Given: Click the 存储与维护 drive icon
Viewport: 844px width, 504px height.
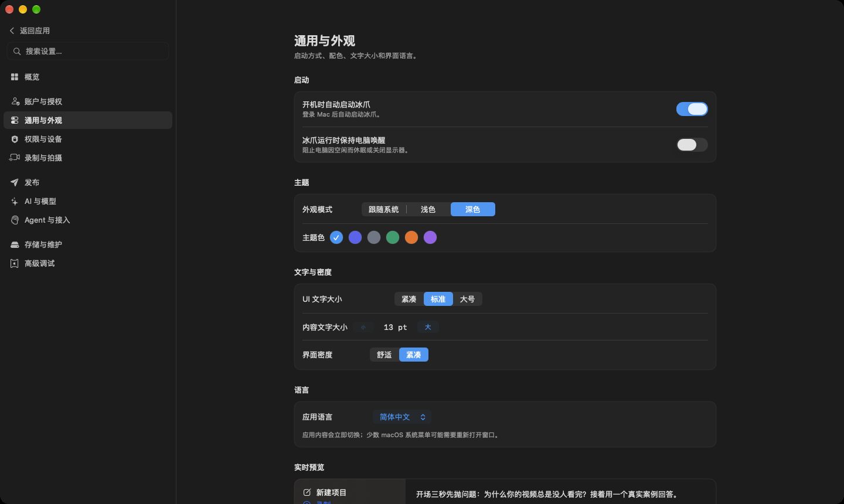Looking at the screenshot, I should 15,244.
